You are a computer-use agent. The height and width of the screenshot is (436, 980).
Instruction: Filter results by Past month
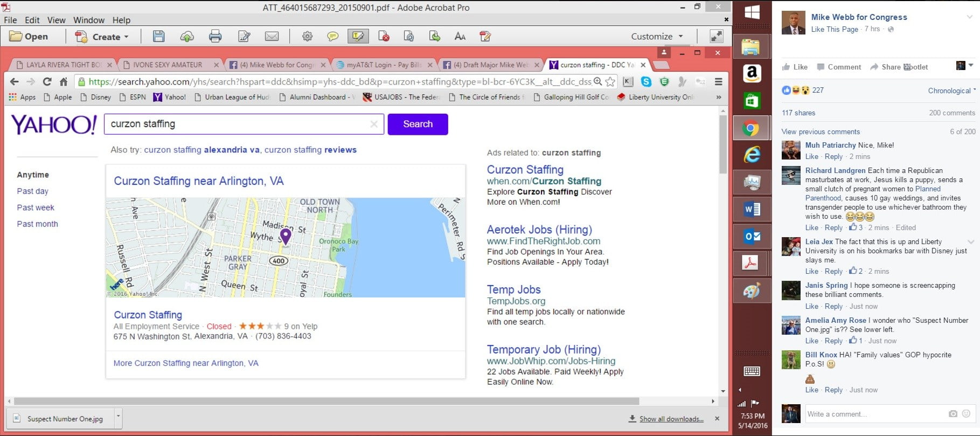tap(37, 224)
